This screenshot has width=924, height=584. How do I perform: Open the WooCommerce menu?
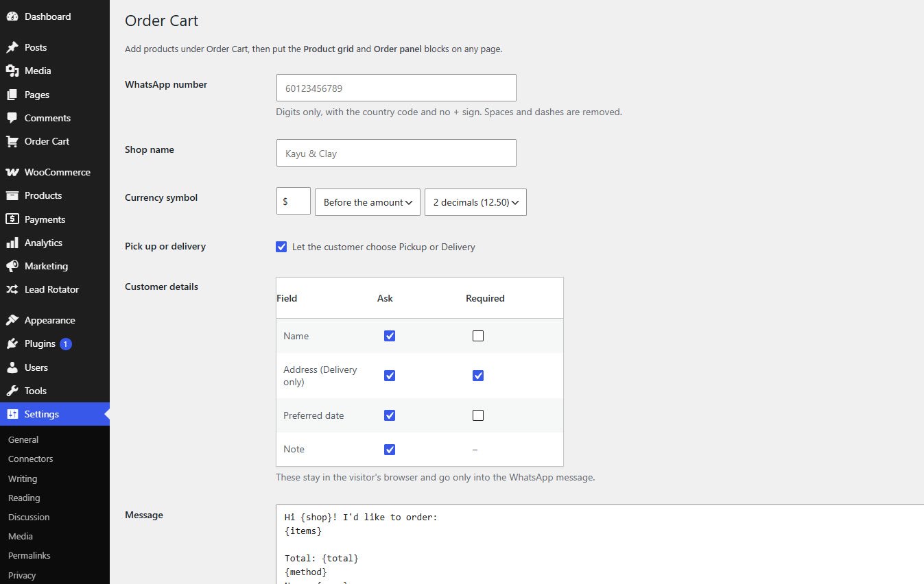(55, 172)
